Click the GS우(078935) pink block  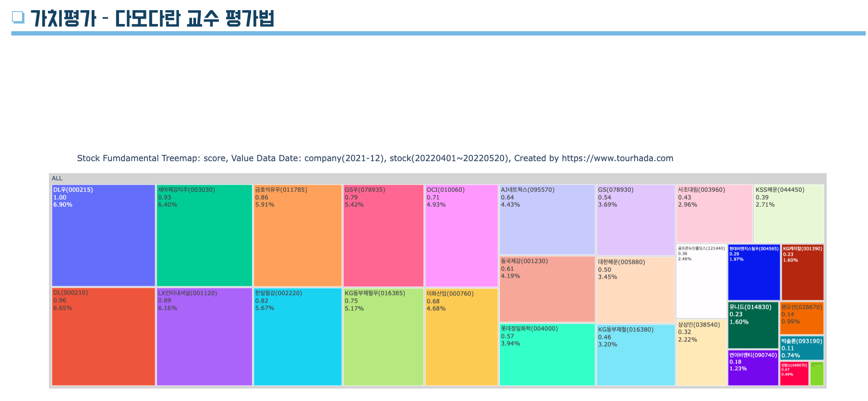(x=384, y=236)
